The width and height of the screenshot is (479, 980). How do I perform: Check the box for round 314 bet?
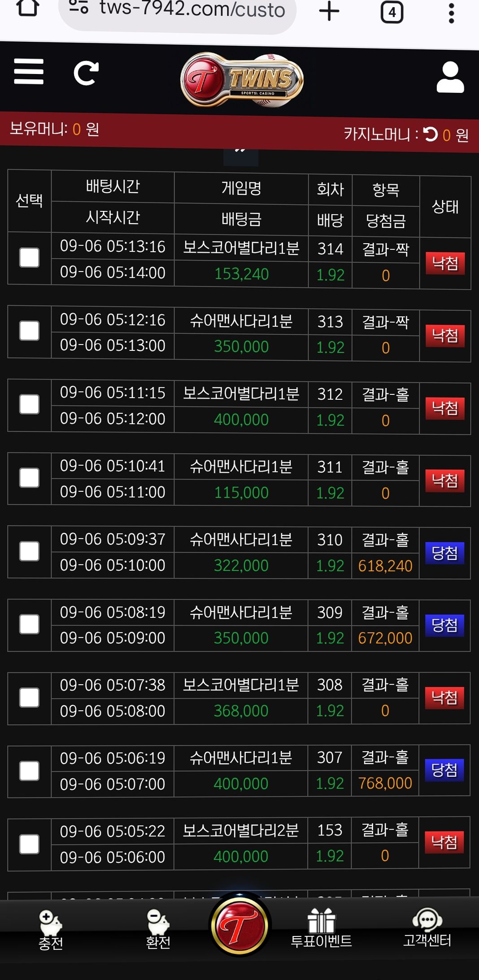pos(29,258)
